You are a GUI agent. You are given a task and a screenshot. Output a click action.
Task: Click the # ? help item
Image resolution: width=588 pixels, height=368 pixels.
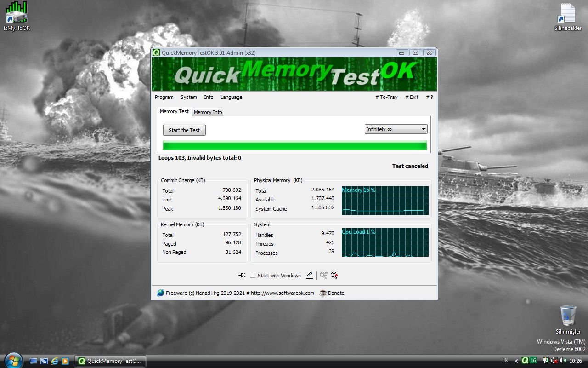click(x=430, y=97)
